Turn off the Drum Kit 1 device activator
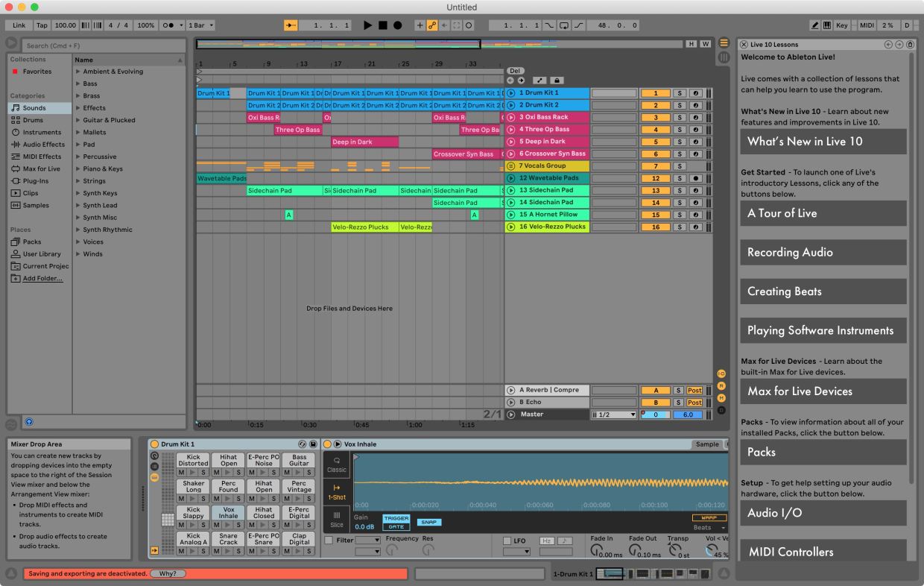 click(x=155, y=444)
